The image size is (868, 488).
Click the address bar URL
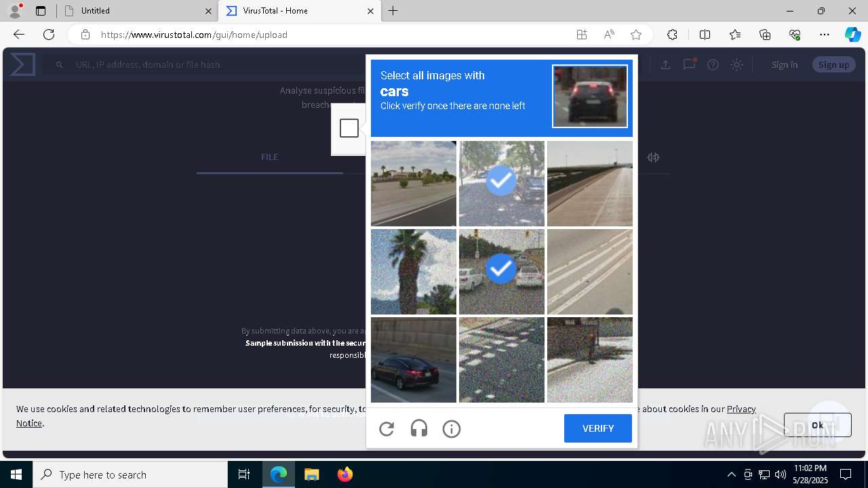point(194,35)
